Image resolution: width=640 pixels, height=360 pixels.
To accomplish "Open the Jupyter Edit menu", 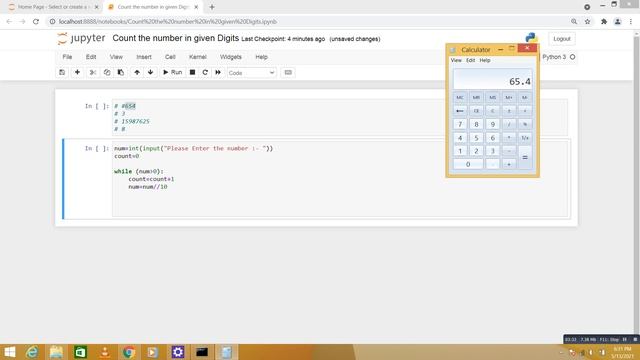I will pyautogui.click(x=91, y=57).
